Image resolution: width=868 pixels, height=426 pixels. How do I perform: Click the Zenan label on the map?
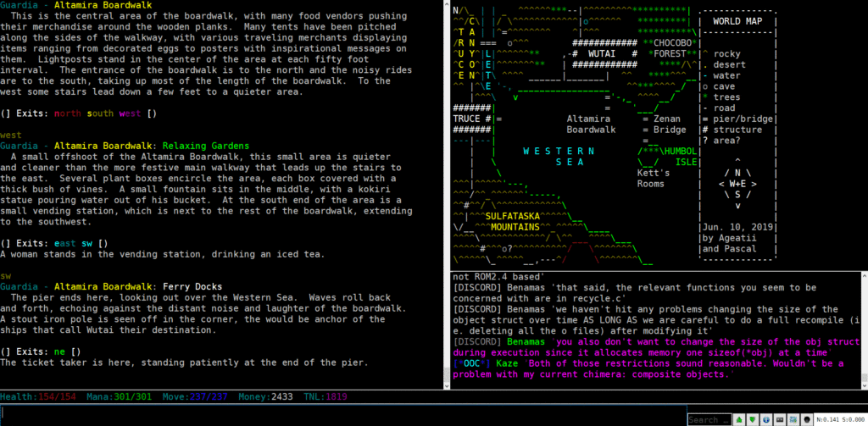tap(667, 119)
